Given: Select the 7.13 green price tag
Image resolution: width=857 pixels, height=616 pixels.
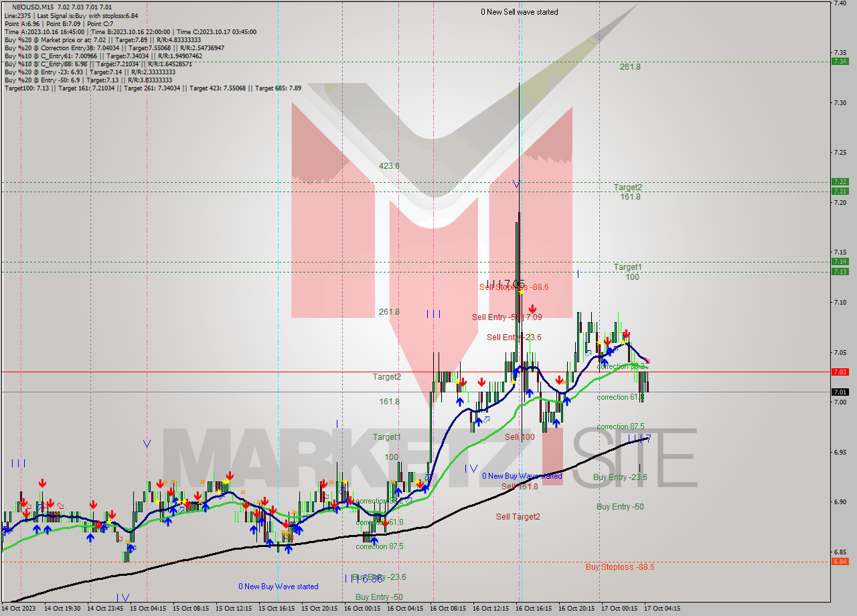Looking at the screenshot, I should [x=840, y=271].
